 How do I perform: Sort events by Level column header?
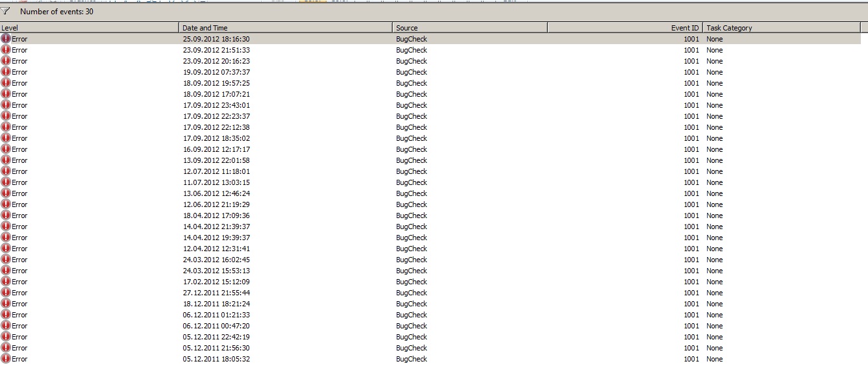pyautogui.click(x=90, y=28)
